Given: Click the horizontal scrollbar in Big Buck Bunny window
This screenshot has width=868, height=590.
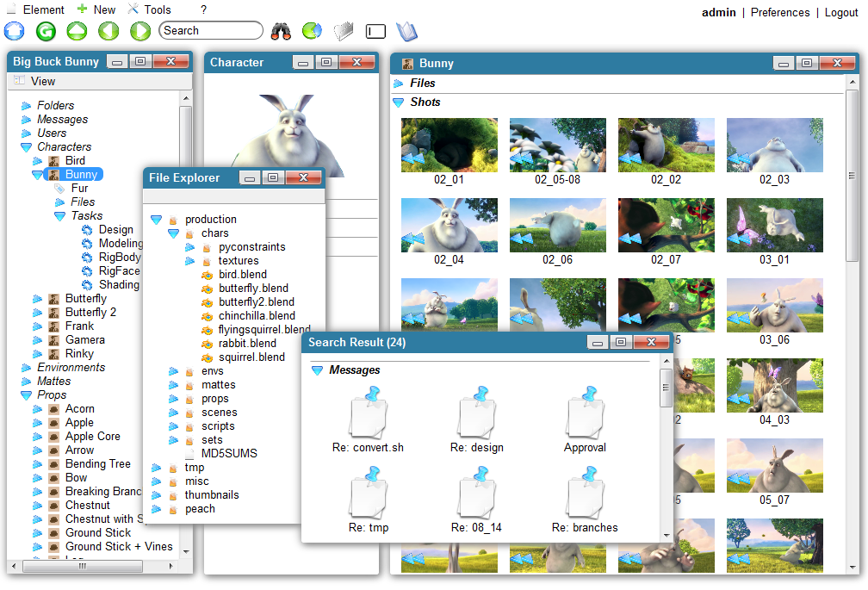Looking at the screenshot, I should (x=83, y=566).
